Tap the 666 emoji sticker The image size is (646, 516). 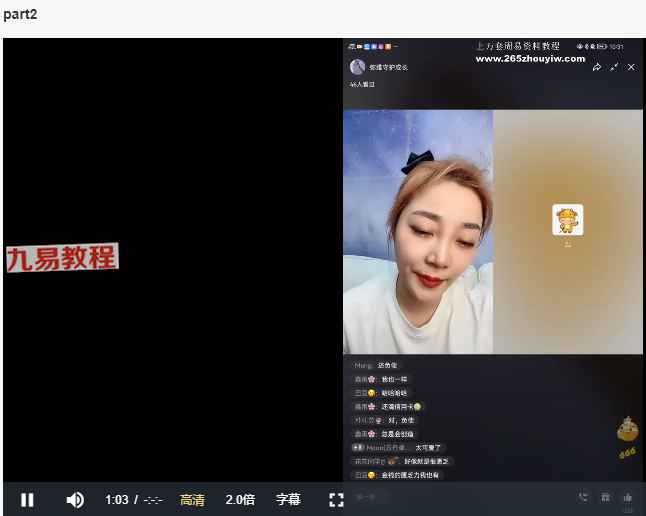point(628,434)
